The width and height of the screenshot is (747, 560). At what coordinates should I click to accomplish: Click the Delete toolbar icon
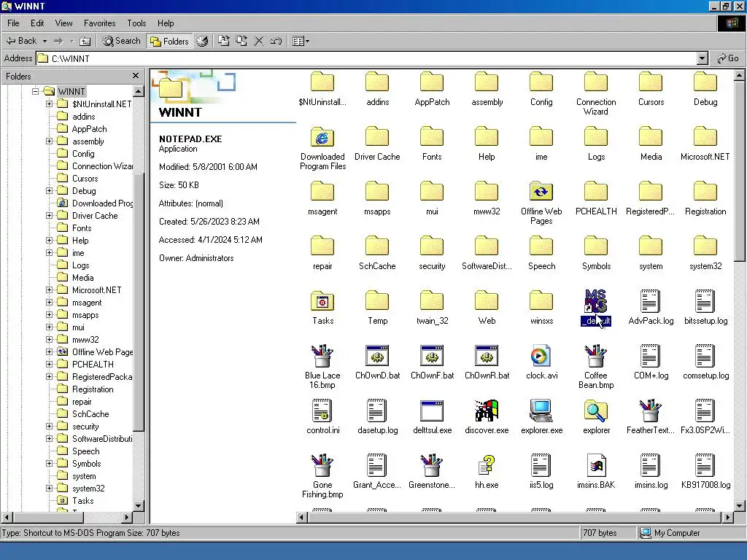259,41
